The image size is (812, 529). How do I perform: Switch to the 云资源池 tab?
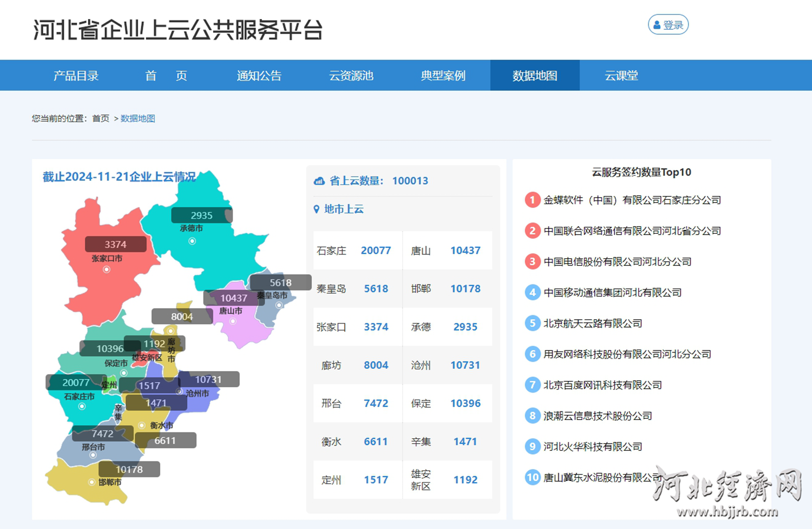351,75
